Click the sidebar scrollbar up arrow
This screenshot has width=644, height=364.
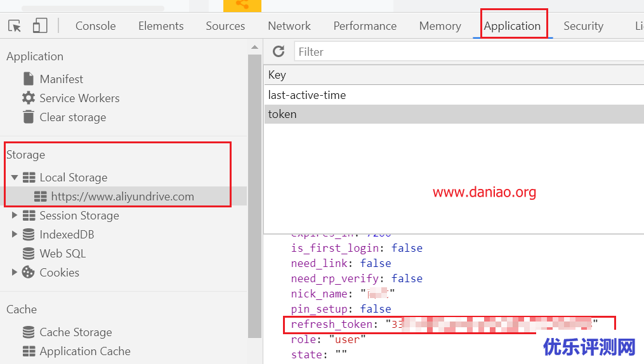tap(254, 47)
